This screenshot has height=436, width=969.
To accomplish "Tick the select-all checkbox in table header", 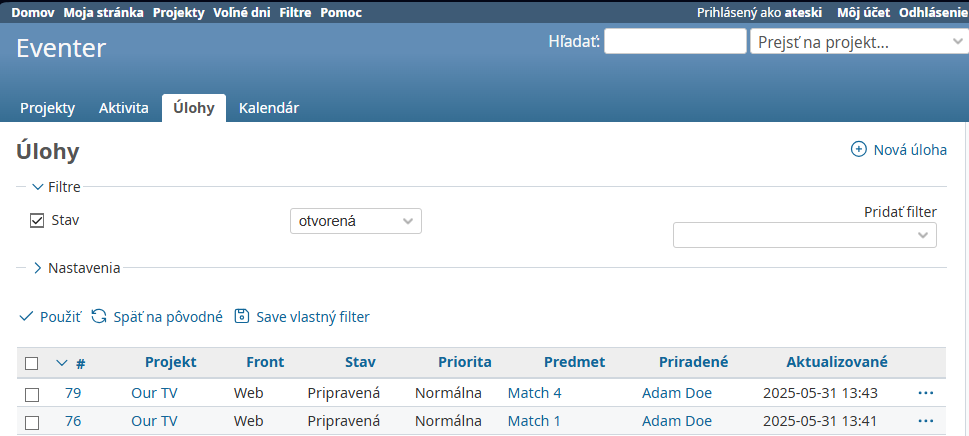I will [32, 363].
